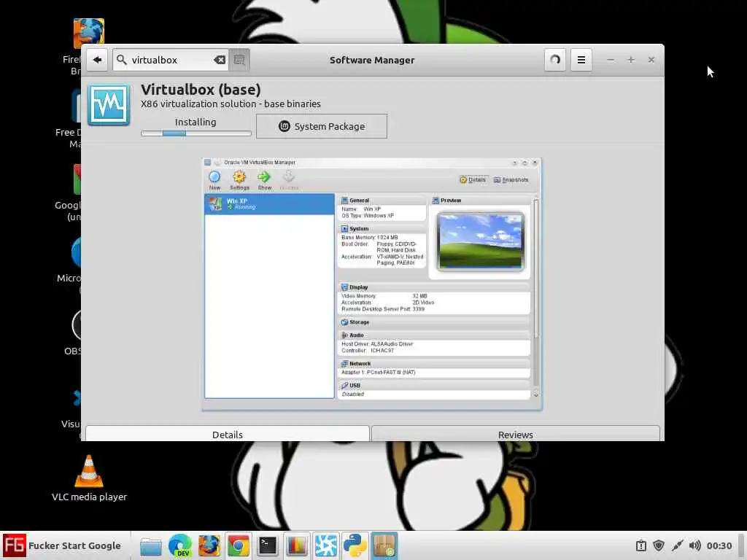Open the blue snowflake app in taskbar
Image resolution: width=747 pixels, height=560 pixels.
(326, 545)
